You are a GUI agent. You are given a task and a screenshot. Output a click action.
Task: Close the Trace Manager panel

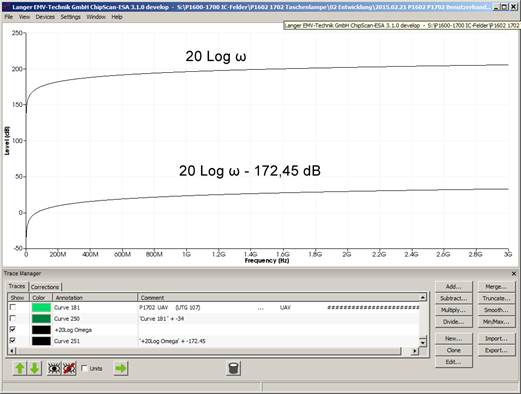click(x=514, y=274)
